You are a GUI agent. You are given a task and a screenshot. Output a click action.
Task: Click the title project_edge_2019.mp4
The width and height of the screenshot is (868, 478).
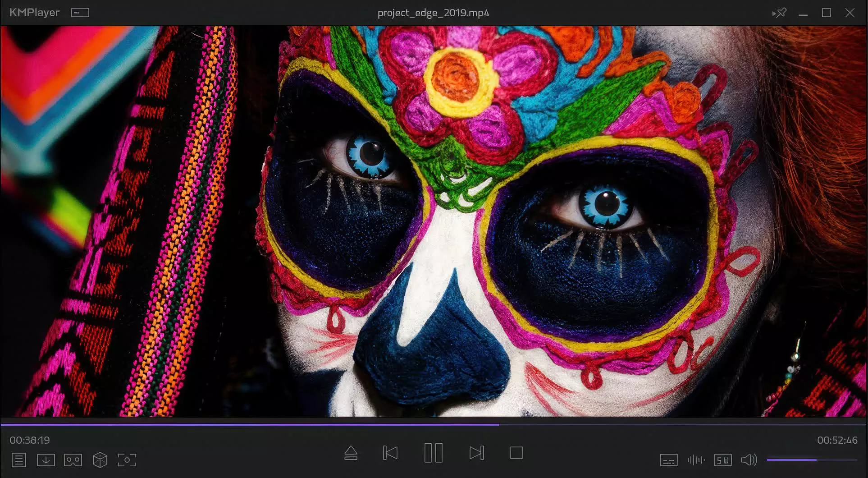434,13
